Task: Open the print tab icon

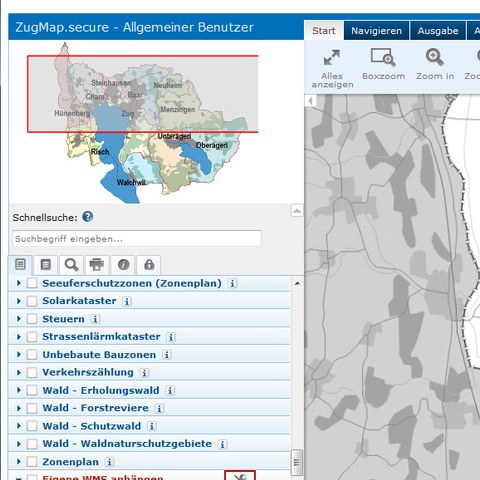Action: pyautogui.click(x=97, y=265)
